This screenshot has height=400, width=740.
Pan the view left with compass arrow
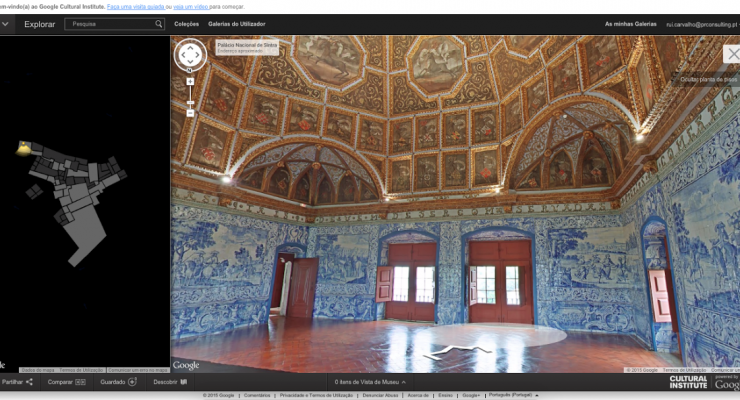pos(183,55)
